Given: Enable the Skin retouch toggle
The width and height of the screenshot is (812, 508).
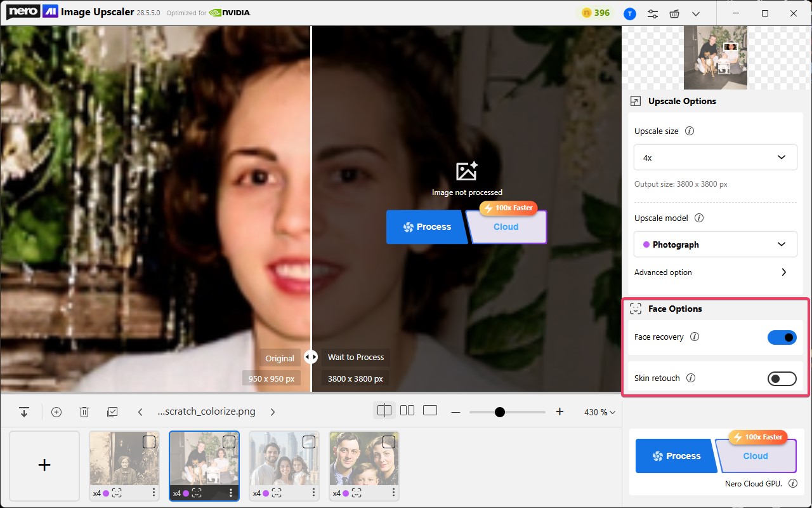Looking at the screenshot, I should tap(782, 378).
